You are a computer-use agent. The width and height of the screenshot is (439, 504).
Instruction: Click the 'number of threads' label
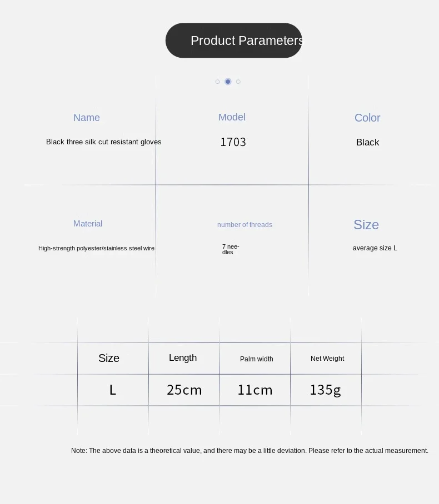point(245,225)
